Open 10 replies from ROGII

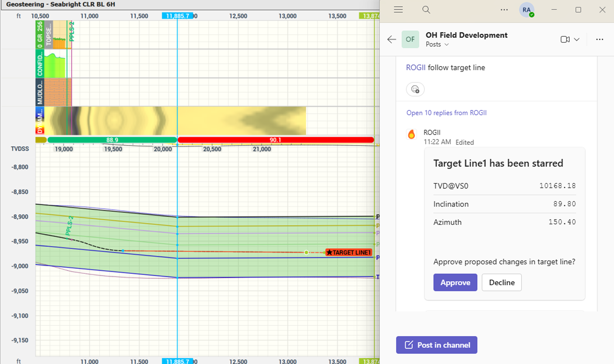click(446, 113)
